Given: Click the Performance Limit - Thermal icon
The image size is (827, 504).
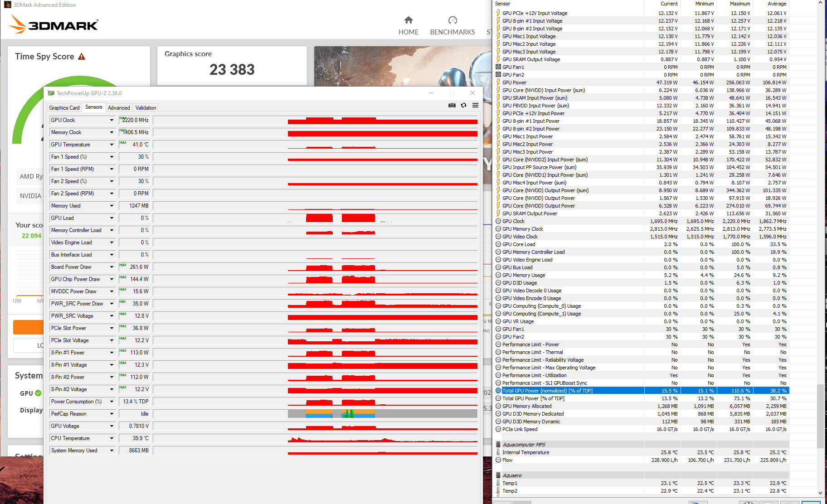Looking at the screenshot, I should tap(498, 352).
